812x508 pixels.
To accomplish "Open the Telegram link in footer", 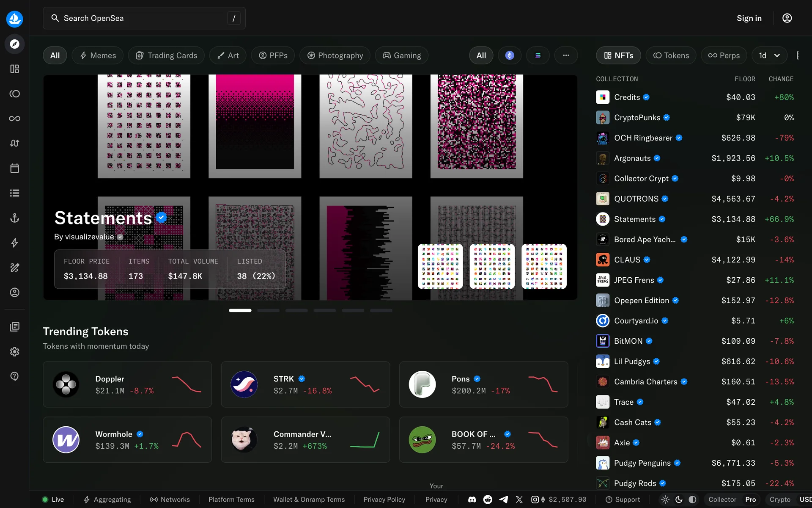I will (503, 500).
